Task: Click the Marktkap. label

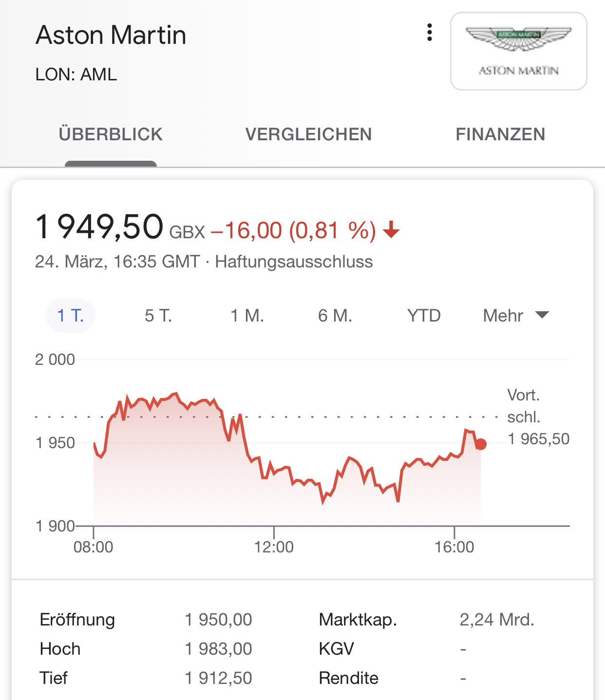Action: click(358, 620)
